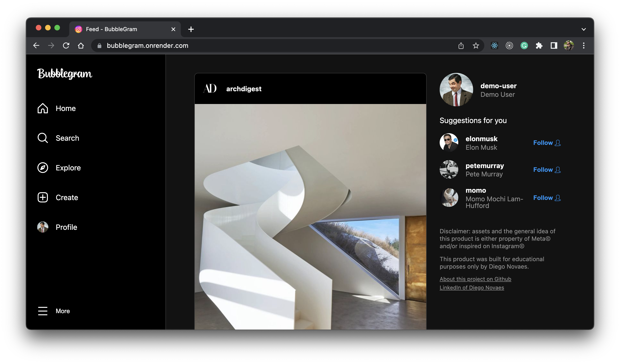Close the Feed - BubbleGram tab
Image resolution: width=620 pixels, height=364 pixels.
(x=173, y=29)
